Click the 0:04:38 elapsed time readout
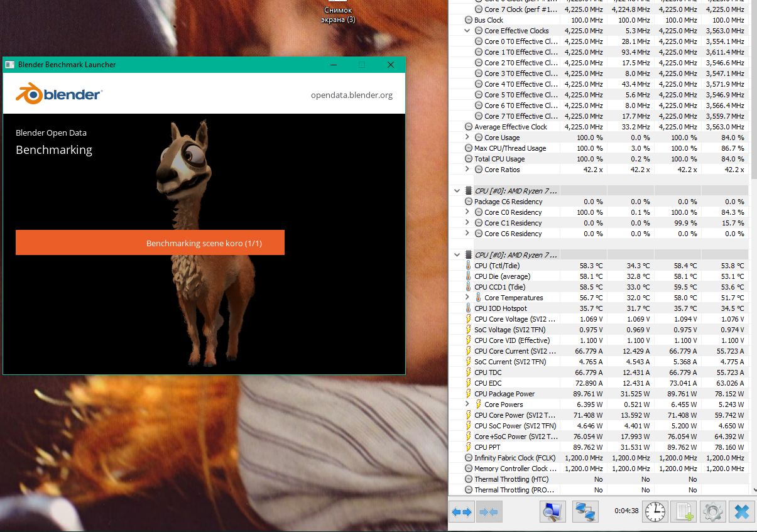Screen dimensions: 757x532 point(626,511)
